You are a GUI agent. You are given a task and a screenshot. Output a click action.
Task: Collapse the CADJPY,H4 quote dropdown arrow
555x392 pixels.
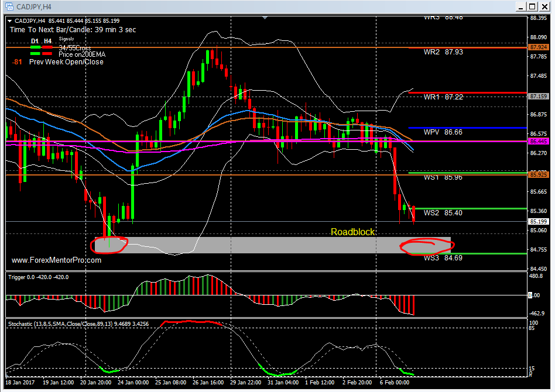pos(9,20)
